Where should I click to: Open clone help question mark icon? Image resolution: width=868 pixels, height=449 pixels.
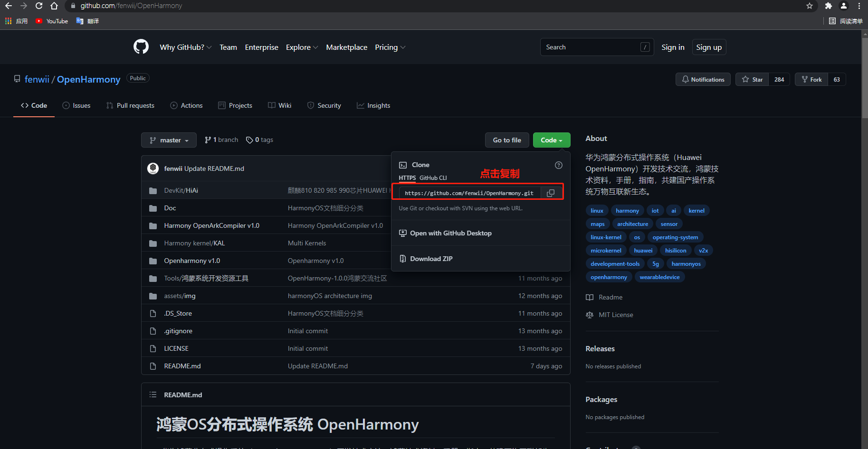coord(559,165)
